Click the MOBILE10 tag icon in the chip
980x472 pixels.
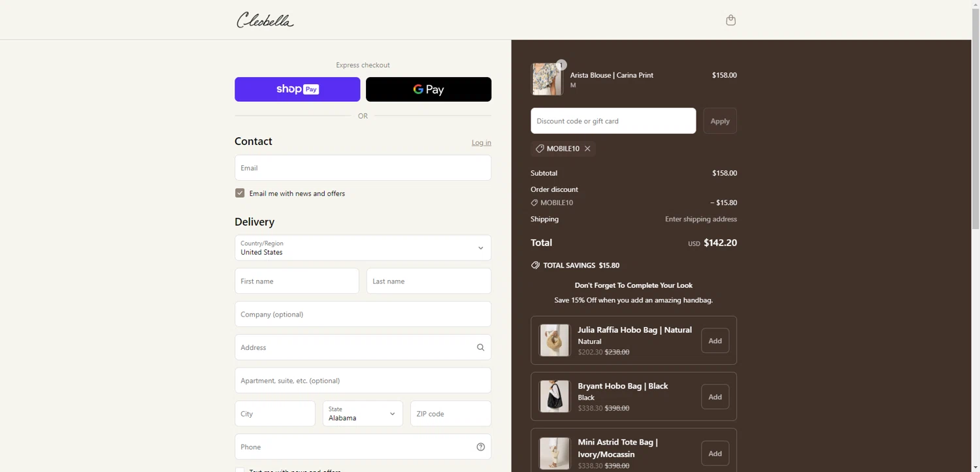tap(540, 149)
